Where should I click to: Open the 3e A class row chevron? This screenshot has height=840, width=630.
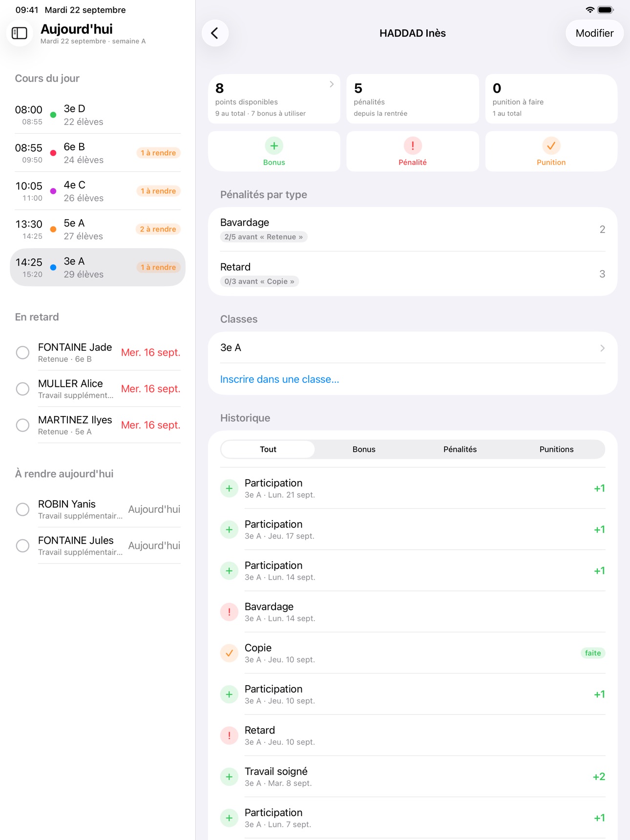(x=602, y=348)
